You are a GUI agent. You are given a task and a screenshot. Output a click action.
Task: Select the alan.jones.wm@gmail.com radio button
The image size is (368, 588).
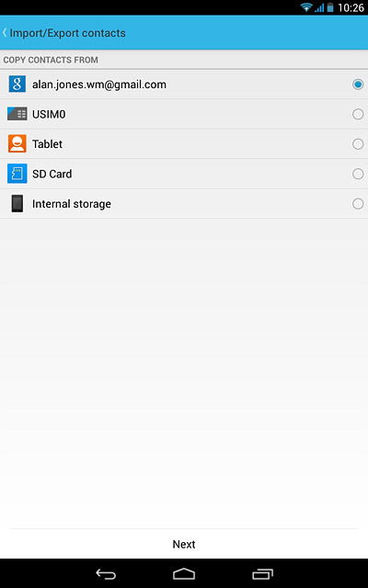coord(358,85)
